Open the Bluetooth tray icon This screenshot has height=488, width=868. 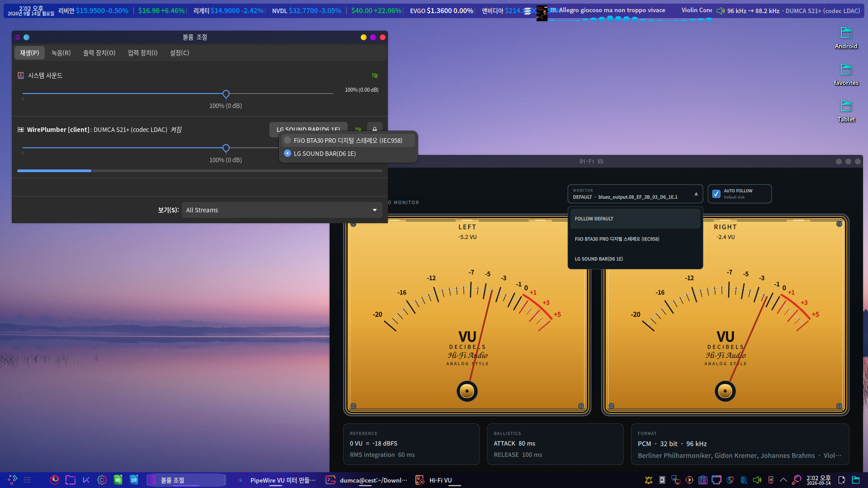744,480
